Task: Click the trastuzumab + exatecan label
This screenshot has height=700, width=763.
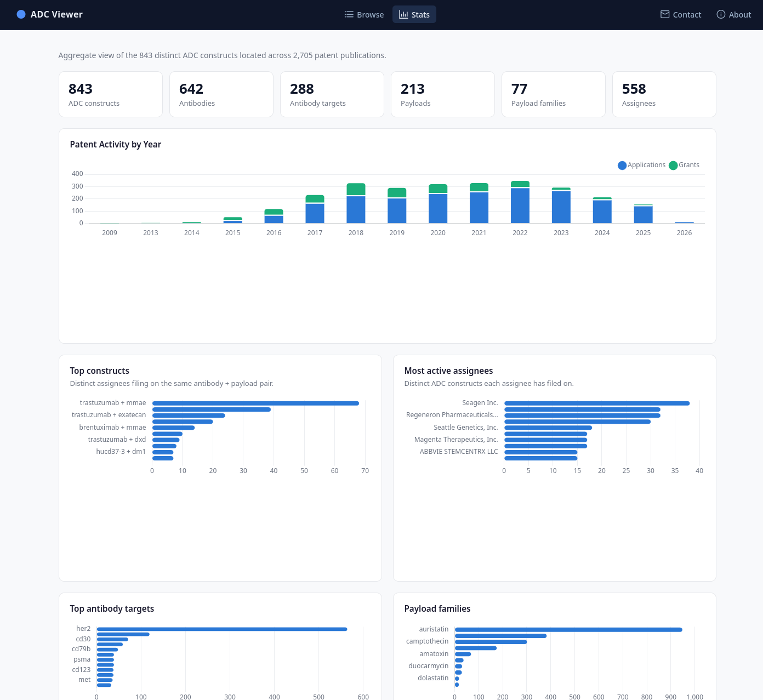Action: (109, 415)
